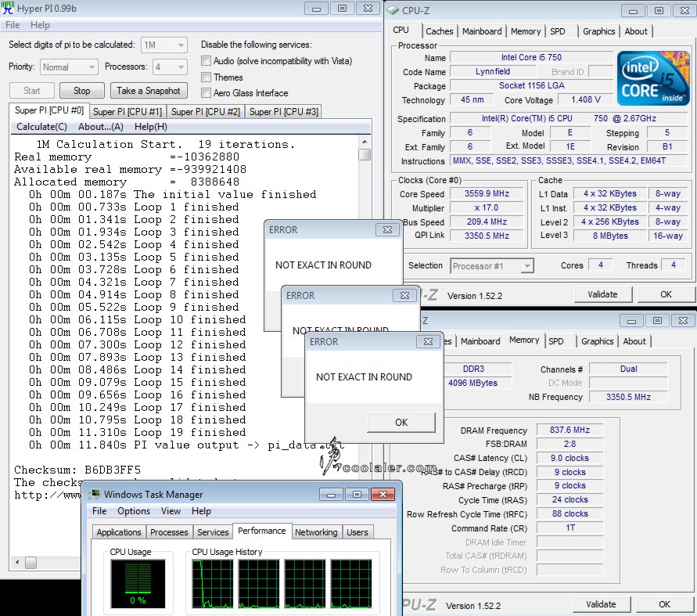Click the Checksum: B6DB3FF5 line
This screenshot has height=616, width=697.
[x=77, y=470]
